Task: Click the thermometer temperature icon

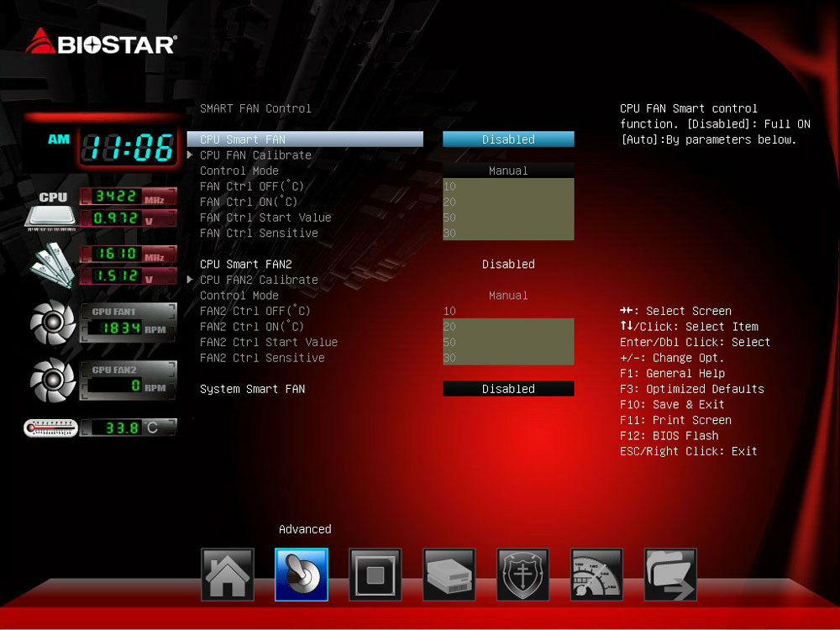Action: click(x=50, y=428)
